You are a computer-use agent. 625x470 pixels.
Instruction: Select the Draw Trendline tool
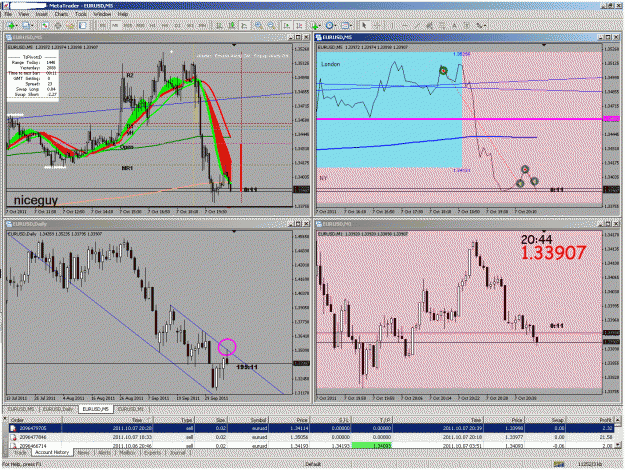[417, 26]
